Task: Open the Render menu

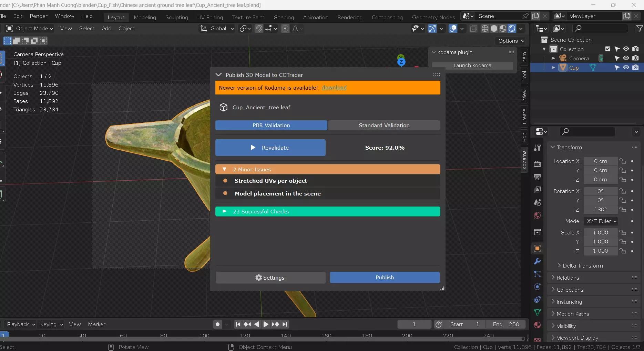Action: 39,16
